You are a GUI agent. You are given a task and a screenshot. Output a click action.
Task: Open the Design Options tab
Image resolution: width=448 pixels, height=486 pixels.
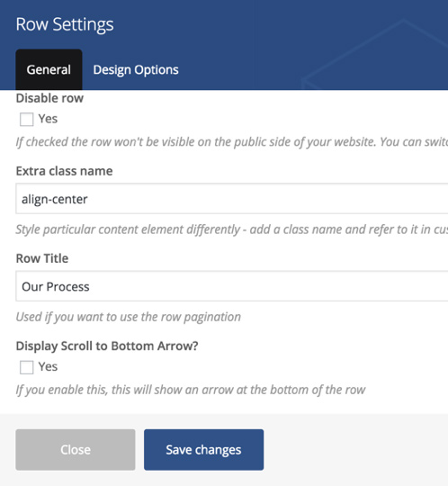[x=136, y=69]
